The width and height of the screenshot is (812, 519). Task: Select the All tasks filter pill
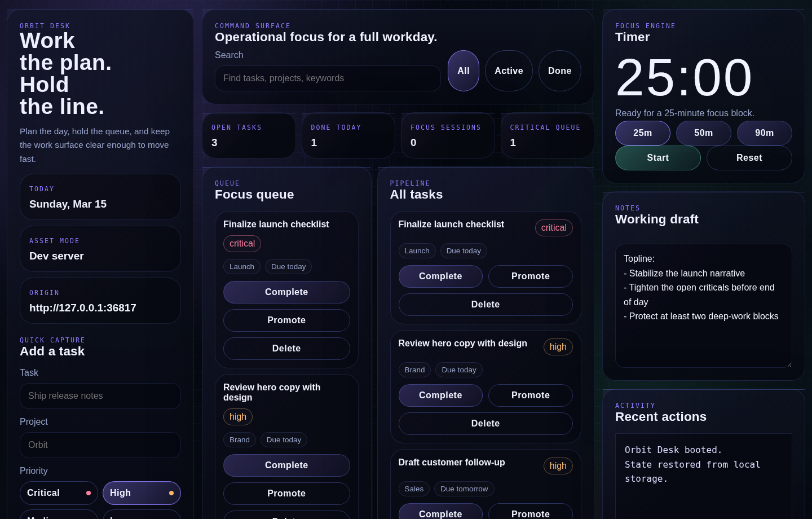(x=463, y=71)
